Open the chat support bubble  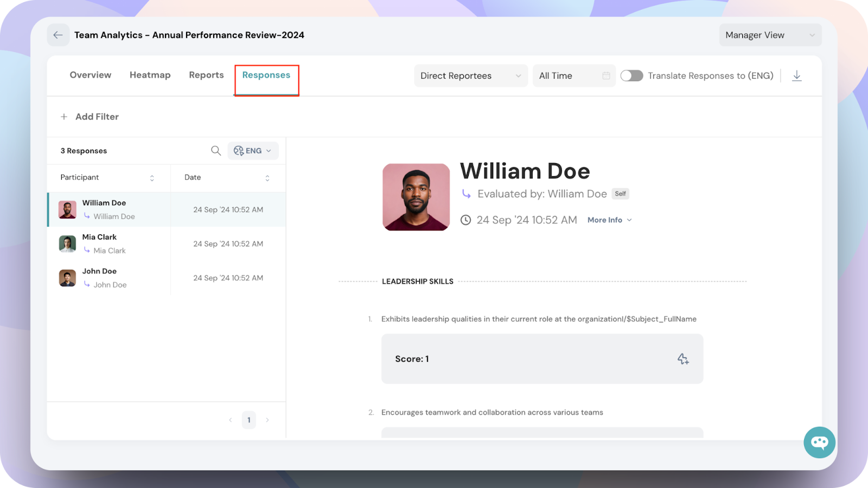tap(819, 442)
